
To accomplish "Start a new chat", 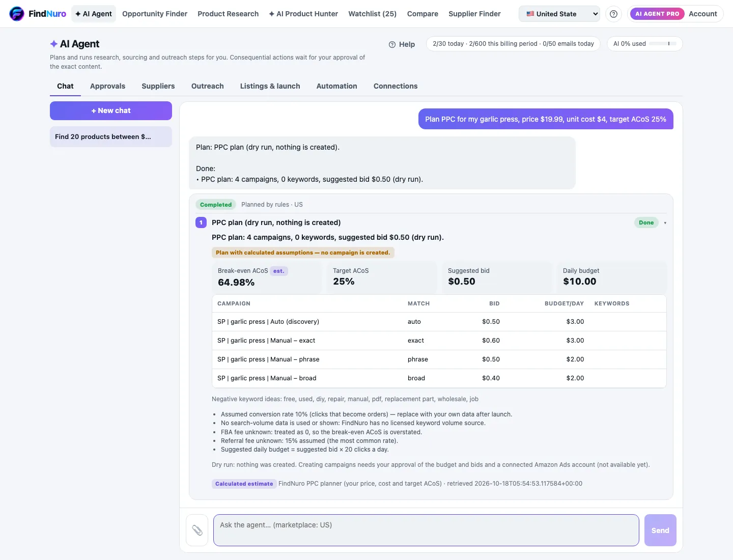I will pos(111,110).
